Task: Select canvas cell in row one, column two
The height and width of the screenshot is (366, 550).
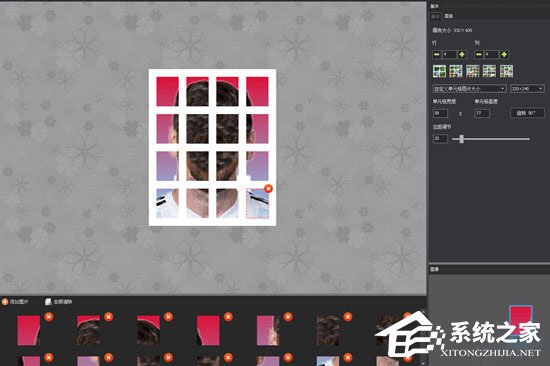Action: pos(197,92)
